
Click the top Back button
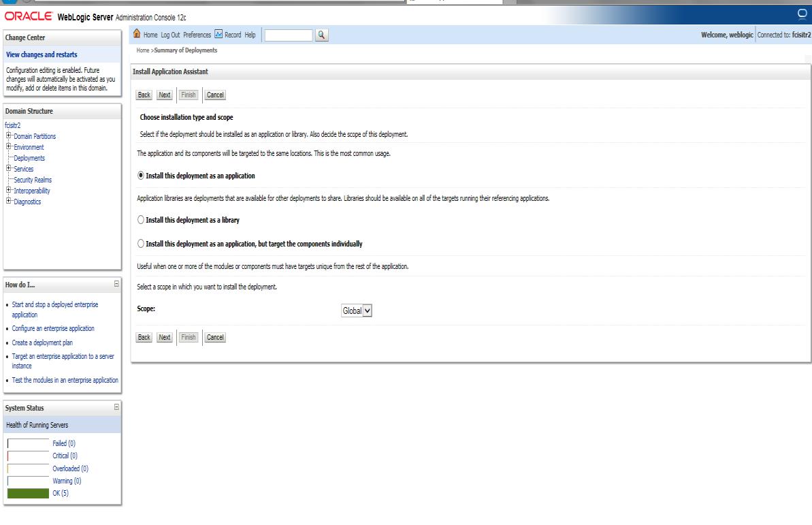[144, 95]
